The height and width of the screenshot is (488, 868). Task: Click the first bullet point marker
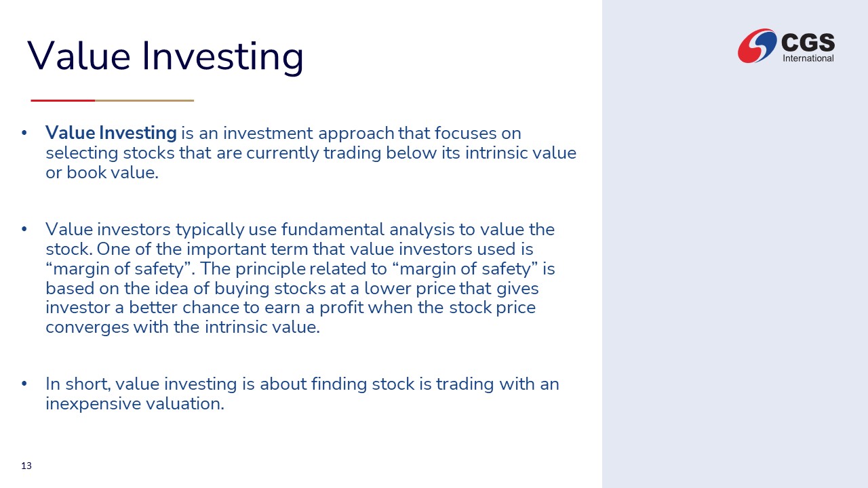click(x=24, y=133)
